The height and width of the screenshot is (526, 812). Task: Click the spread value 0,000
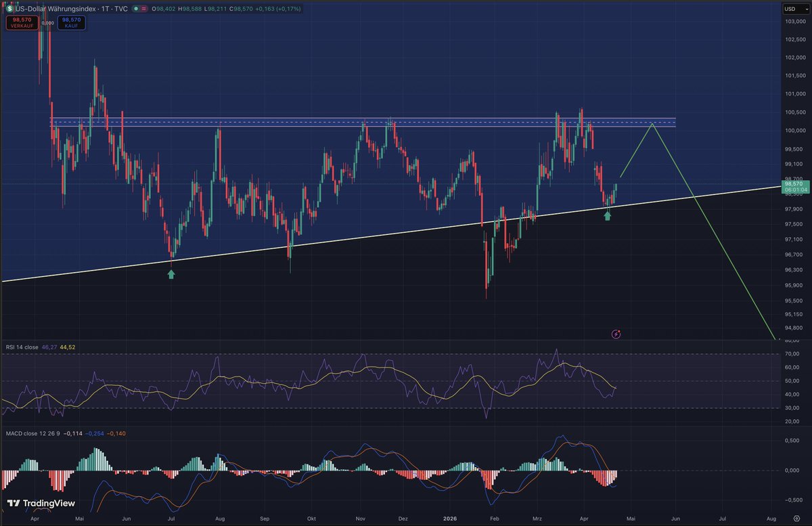tap(47, 23)
